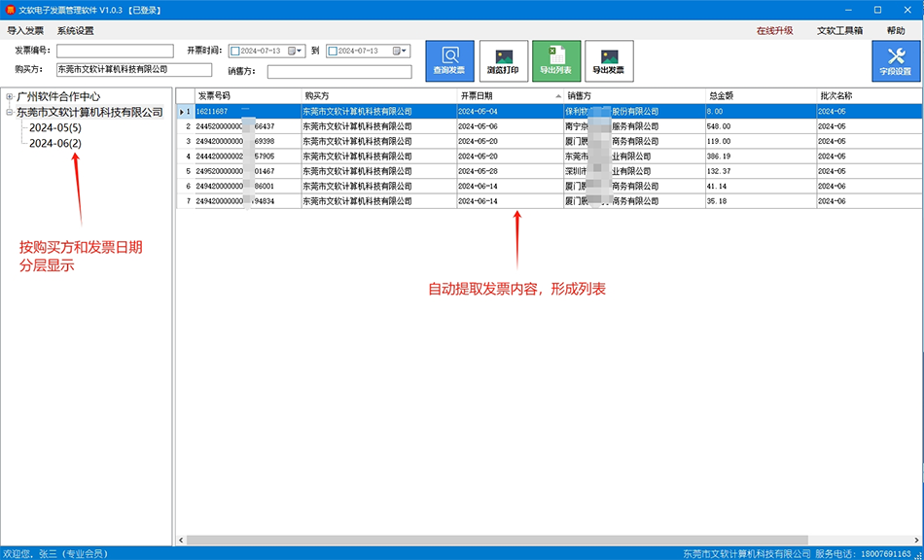Click the 导出列表 export list icon
The image size is (924, 560).
coord(556,60)
